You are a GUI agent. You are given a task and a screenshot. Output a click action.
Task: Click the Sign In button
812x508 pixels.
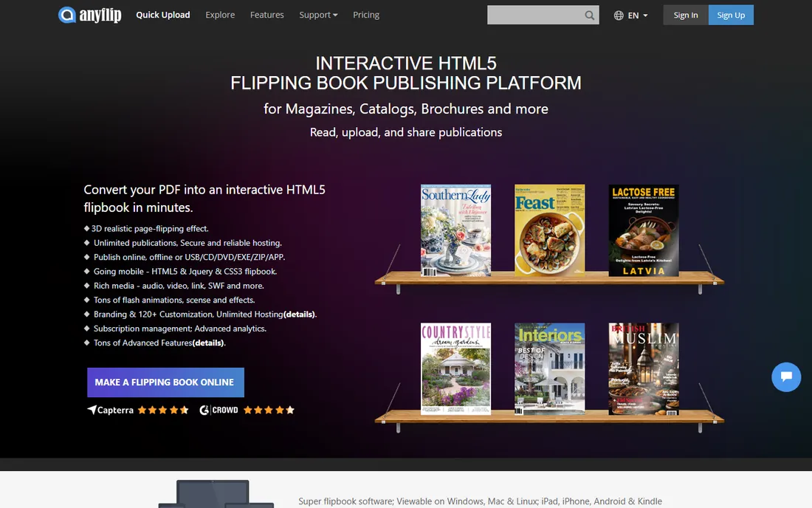pos(686,15)
